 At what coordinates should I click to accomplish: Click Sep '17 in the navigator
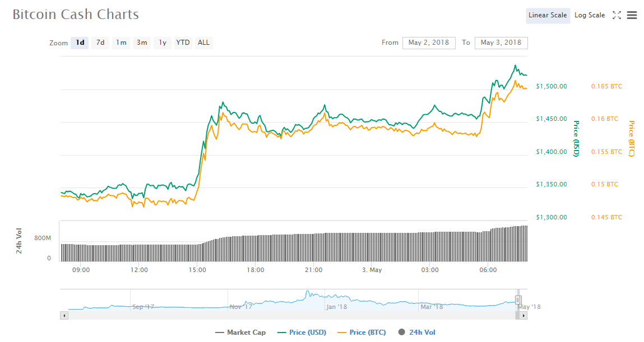coord(143,307)
